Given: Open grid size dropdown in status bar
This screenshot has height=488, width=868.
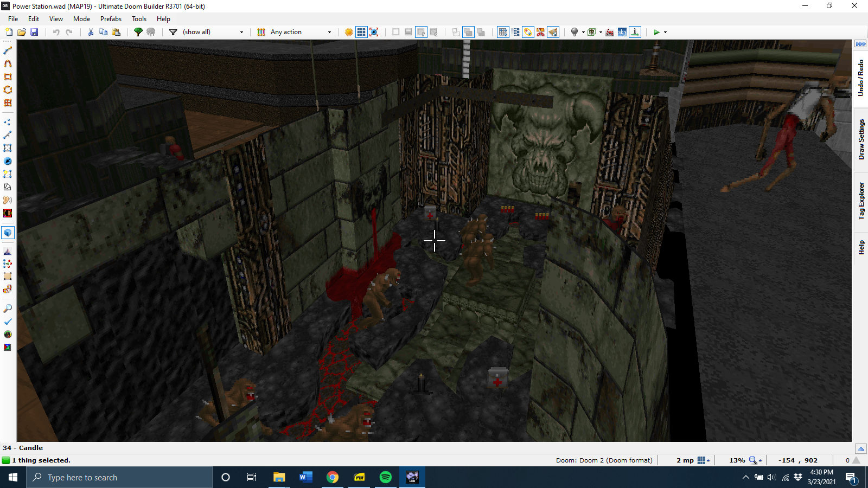Looking at the screenshot, I should (704, 460).
